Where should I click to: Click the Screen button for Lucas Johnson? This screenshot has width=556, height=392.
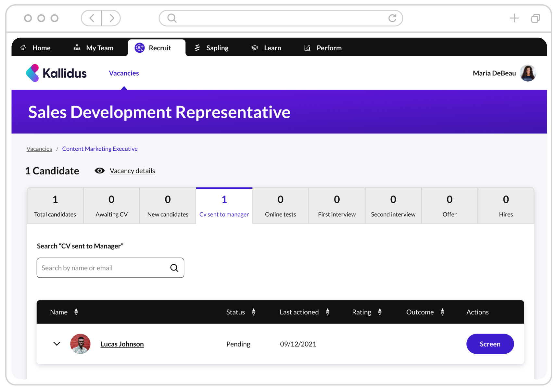pos(490,344)
